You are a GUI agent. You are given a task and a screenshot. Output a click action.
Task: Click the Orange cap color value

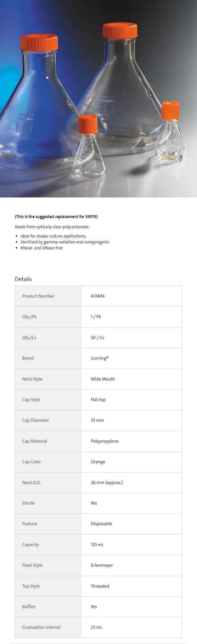98,461
